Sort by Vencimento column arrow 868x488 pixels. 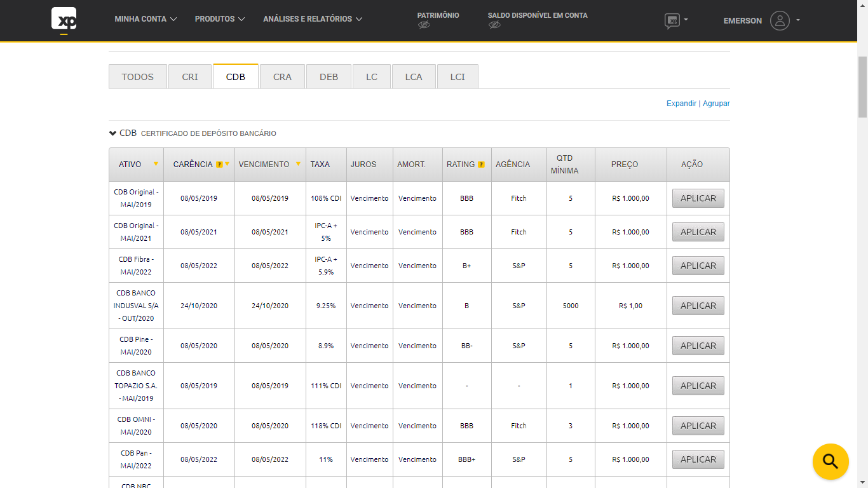[x=298, y=164]
